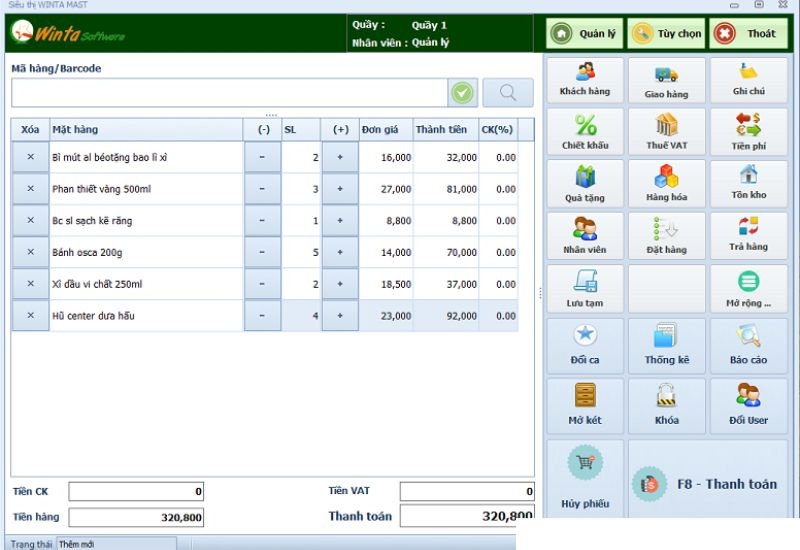Decrease quantity of Bánh osca 200g
Image resolution: width=800 pixels, height=550 pixels.
tap(262, 252)
